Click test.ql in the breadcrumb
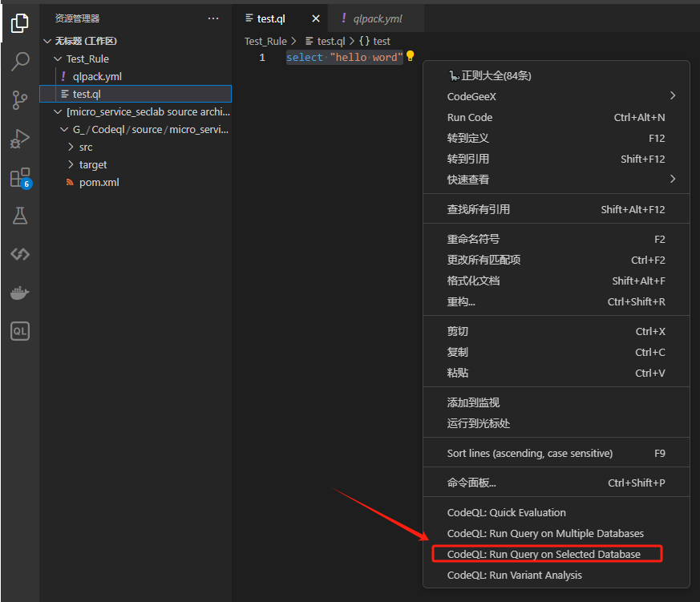This screenshot has width=700, height=602. pyautogui.click(x=331, y=41)
